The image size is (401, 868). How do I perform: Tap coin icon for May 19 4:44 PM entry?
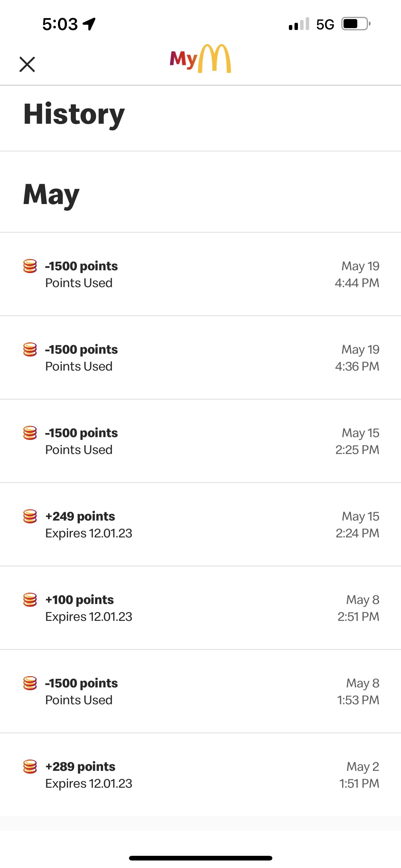pyautogui.click(x=30, y=266)
